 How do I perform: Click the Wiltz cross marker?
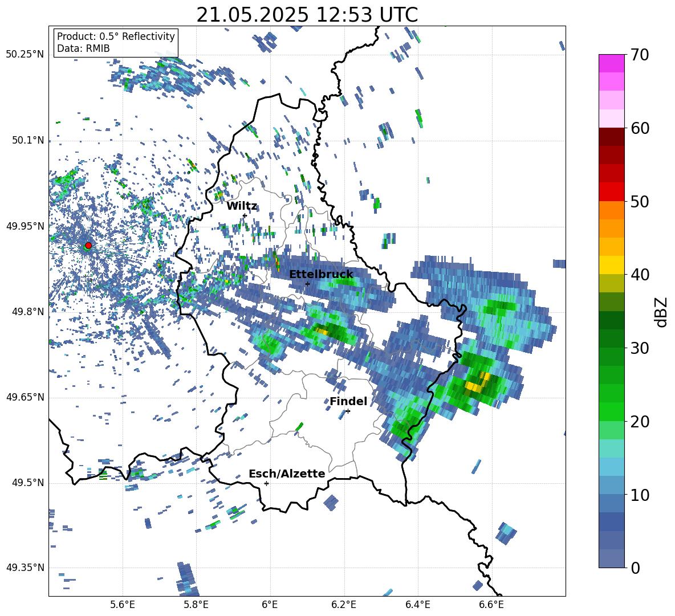pos(245,215)
